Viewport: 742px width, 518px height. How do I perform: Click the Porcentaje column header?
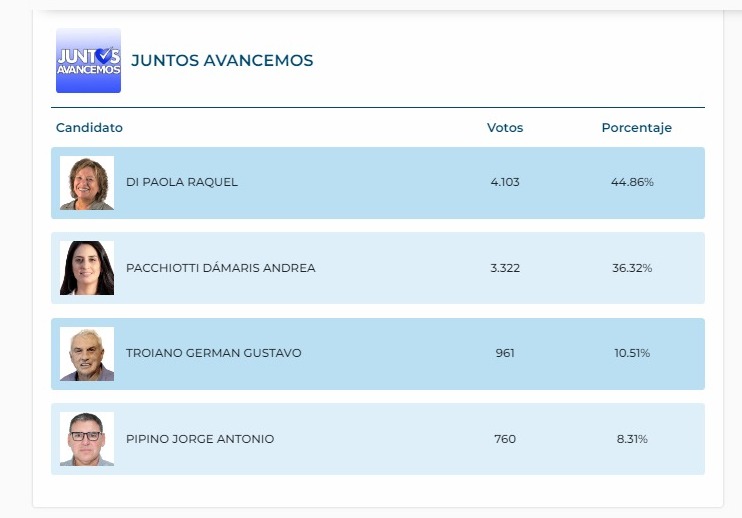(636, 128)
